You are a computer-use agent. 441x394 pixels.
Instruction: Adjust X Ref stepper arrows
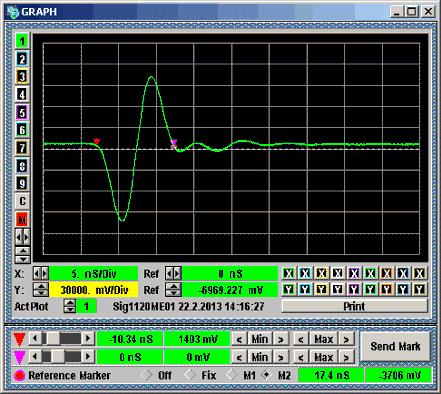tap(173, 274)
